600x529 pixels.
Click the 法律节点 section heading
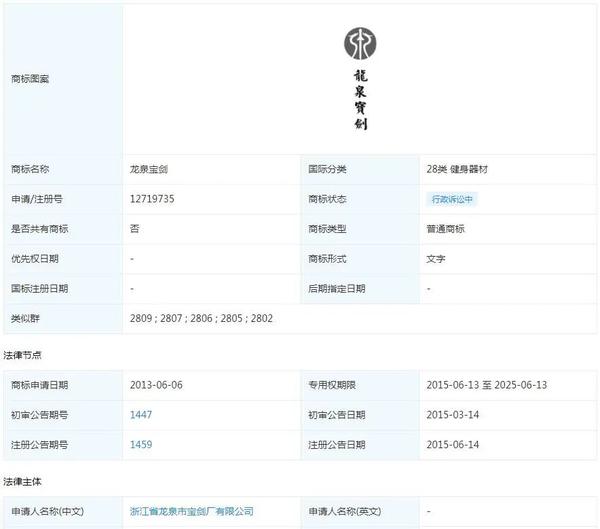click(x=22, y=355)
